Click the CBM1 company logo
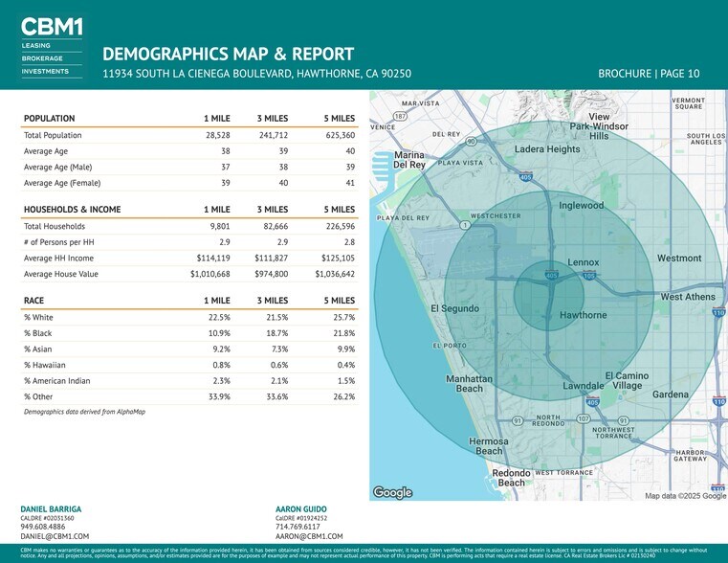This screenshot has height=563, width=728. click(52, 28)
